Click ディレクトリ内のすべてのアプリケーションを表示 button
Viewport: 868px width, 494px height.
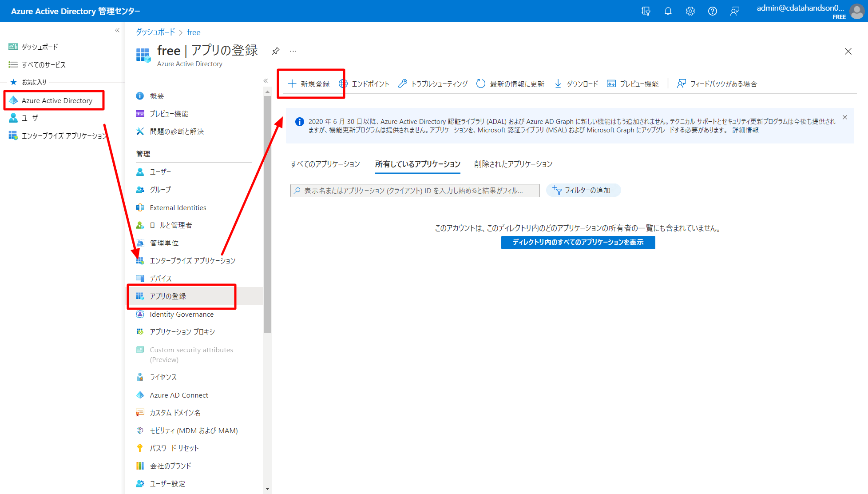point(578,243)
